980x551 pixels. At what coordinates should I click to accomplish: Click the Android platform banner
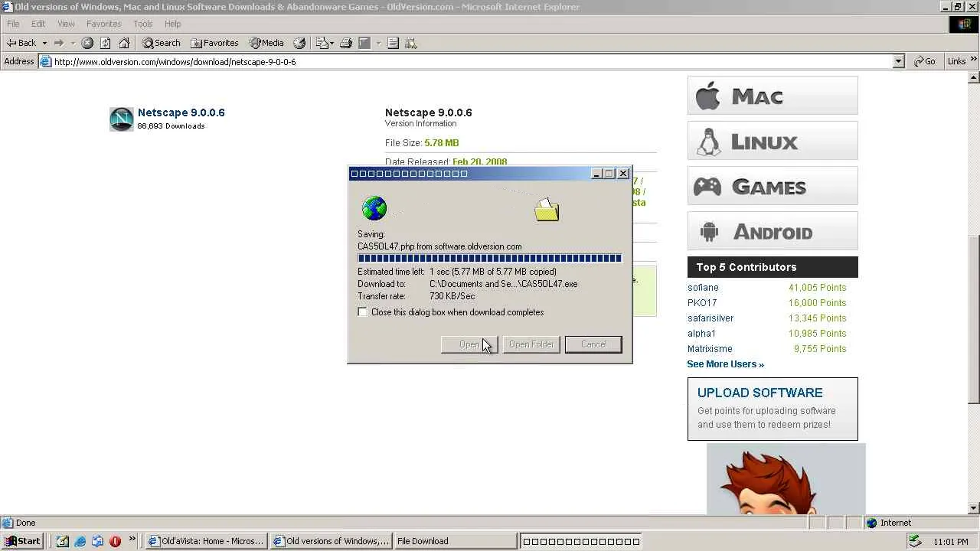[773, 231]
